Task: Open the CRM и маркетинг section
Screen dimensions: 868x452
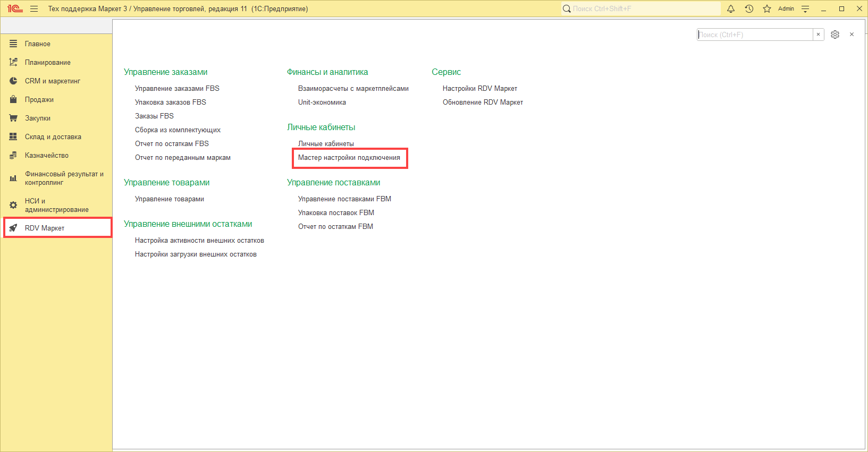Action: click(56, 81)
